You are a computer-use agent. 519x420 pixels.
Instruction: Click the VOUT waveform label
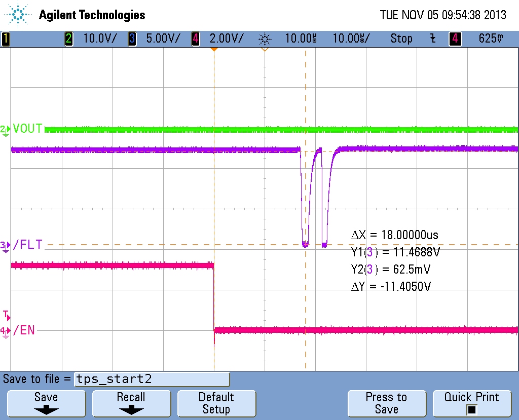[27, 128]
